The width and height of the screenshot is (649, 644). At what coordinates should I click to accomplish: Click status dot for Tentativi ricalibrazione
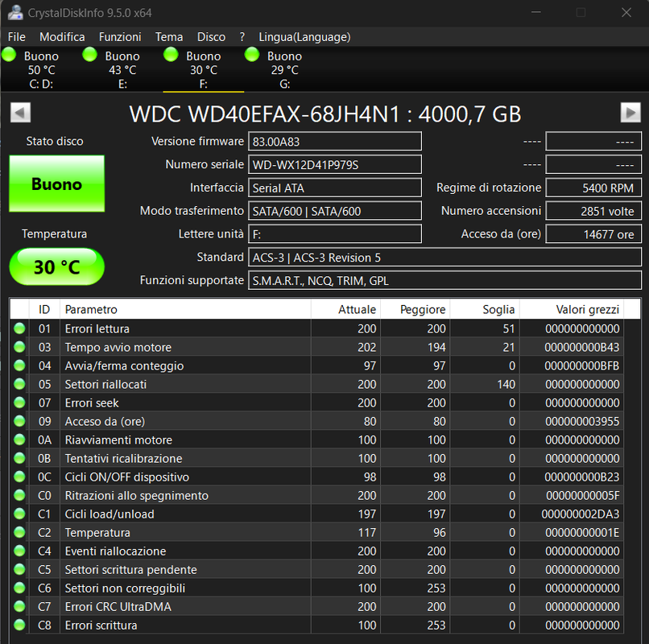(x=19, y=458)
